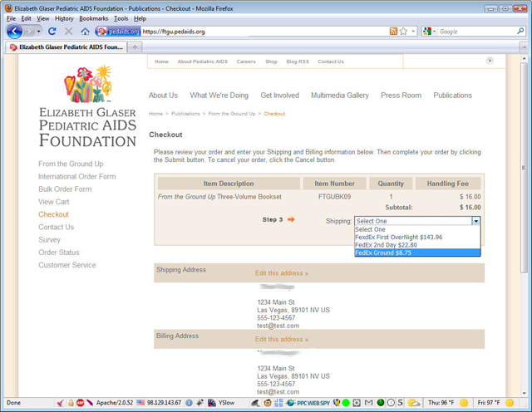Click the search magnifier icon in Google box
532x412 pixels.
click(520, 32)
